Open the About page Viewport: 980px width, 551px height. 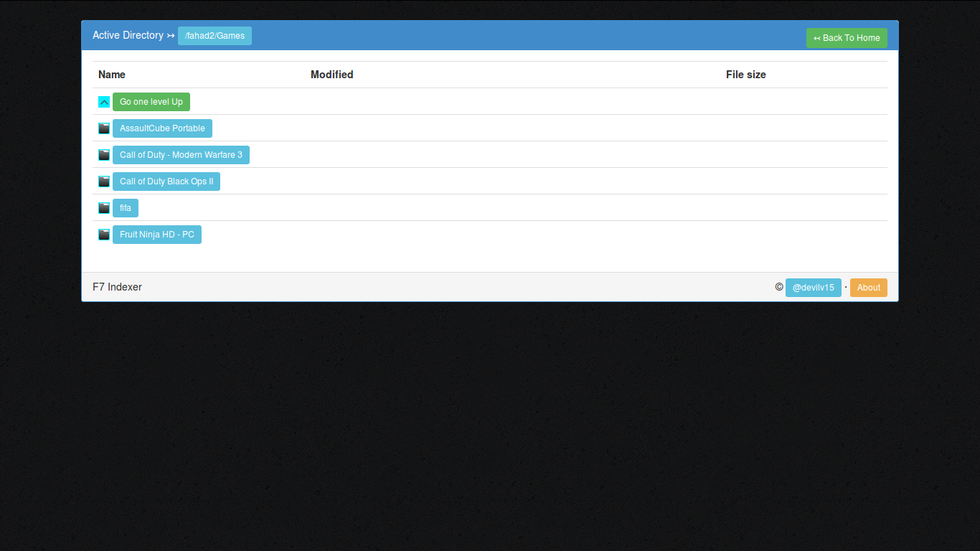pos(869,288)
